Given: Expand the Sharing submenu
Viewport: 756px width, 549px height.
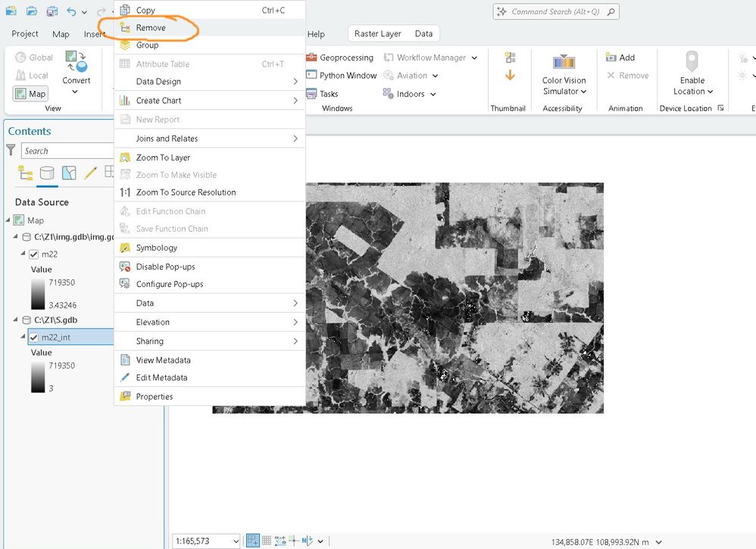Looking at the screenshot, I should [x=210, y=342].
